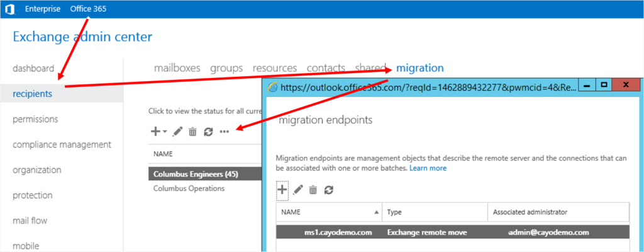Edit the endpoint with the pencil icon in popup

pyautogui.click(x=297, y=190)
